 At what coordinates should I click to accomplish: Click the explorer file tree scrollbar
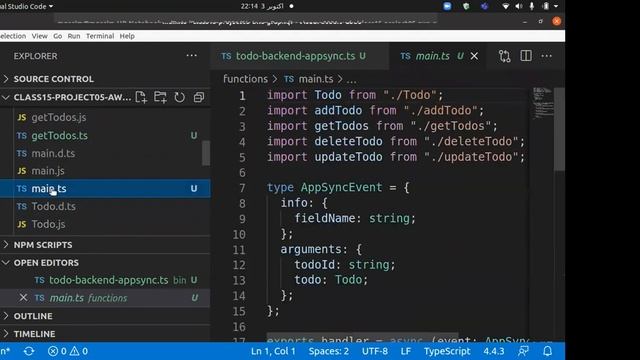tap(206, 153)
